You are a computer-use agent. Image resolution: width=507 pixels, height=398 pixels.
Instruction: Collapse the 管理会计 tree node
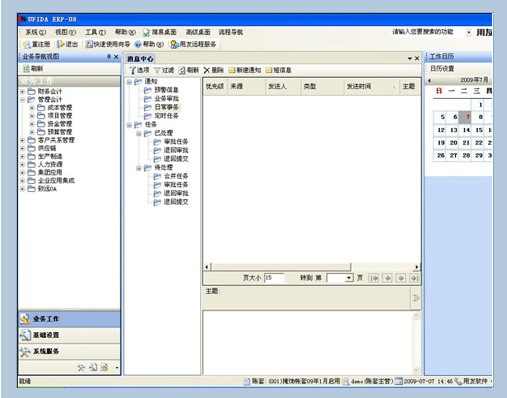22,99
